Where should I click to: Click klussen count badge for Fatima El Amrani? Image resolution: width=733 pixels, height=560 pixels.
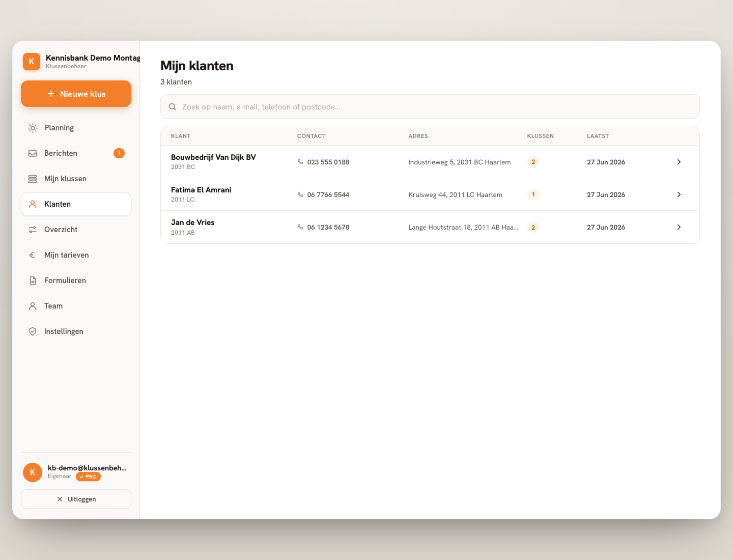click(533, 194)
